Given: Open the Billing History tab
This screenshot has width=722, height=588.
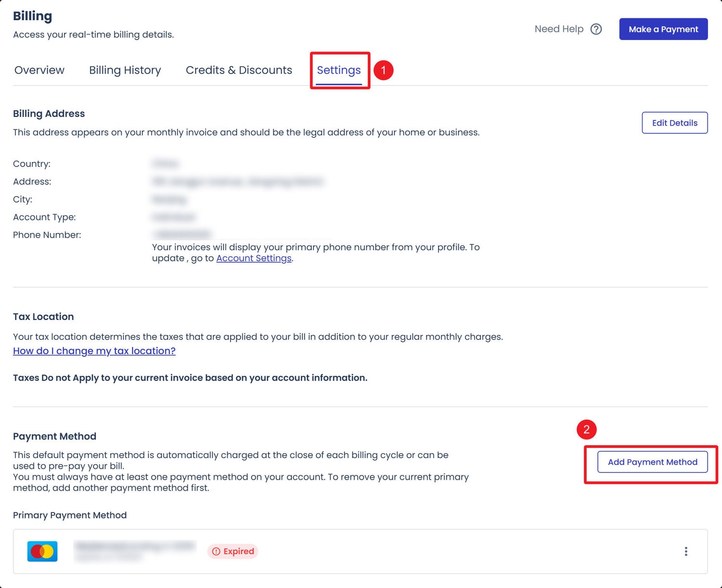Looking at the screenshot, I should point(125,70).
